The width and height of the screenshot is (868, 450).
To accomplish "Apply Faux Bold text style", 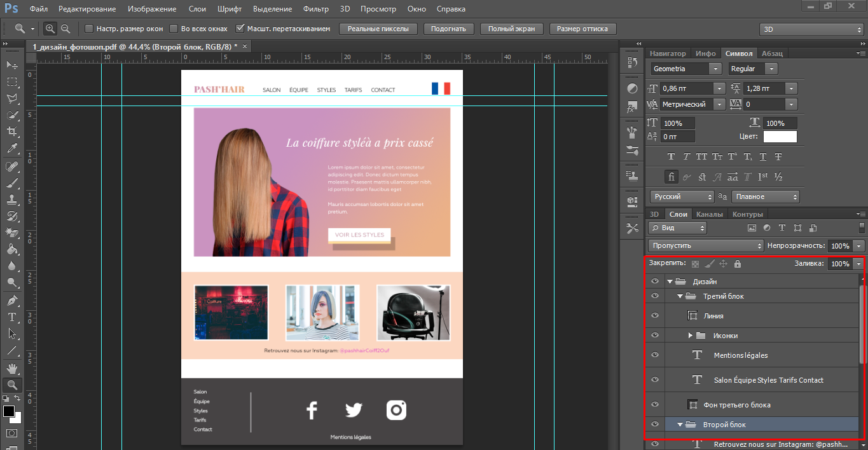I will tap(671, 156).
